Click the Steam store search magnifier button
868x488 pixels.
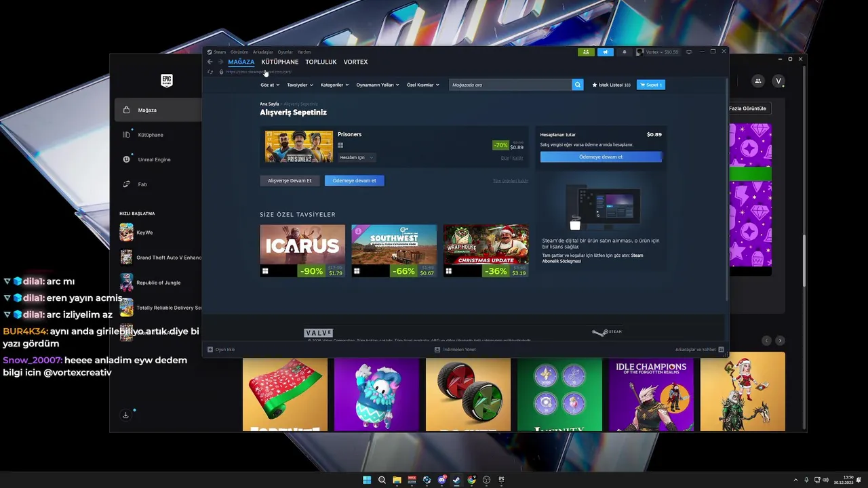[578, 85]
